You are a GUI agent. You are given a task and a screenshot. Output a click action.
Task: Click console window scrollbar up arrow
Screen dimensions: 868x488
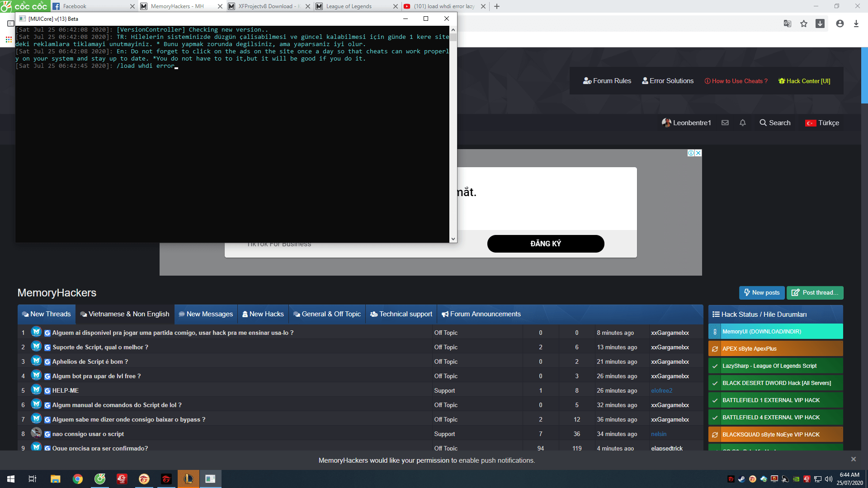[x=453, y=30]
